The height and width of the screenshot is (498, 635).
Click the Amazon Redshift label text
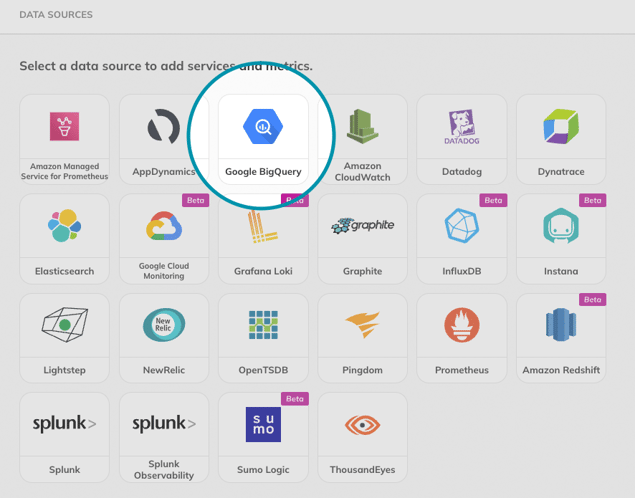(x=561, y=370)
